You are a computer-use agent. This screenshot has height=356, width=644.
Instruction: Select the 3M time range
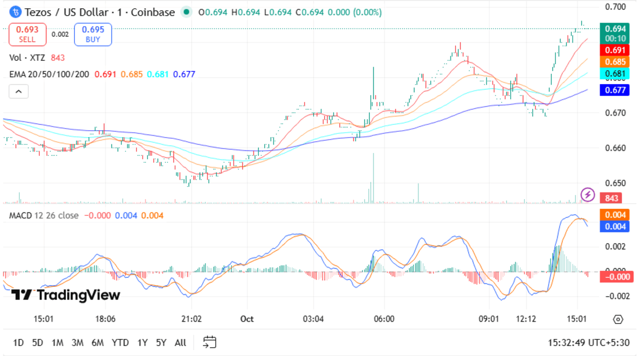(78, 343)
